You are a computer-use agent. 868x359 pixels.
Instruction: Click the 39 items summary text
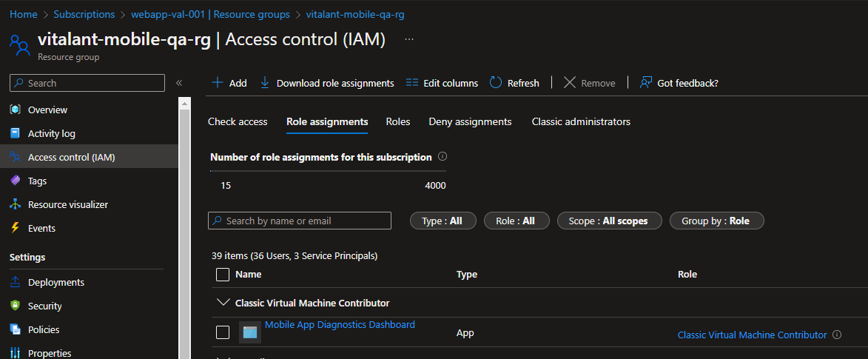(x=295, y=256)
